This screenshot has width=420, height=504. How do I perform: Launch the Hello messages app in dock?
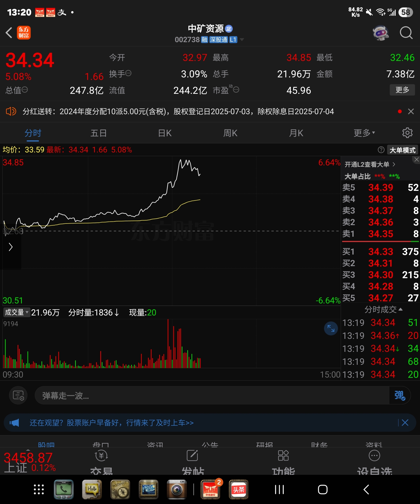click(92, 490)
